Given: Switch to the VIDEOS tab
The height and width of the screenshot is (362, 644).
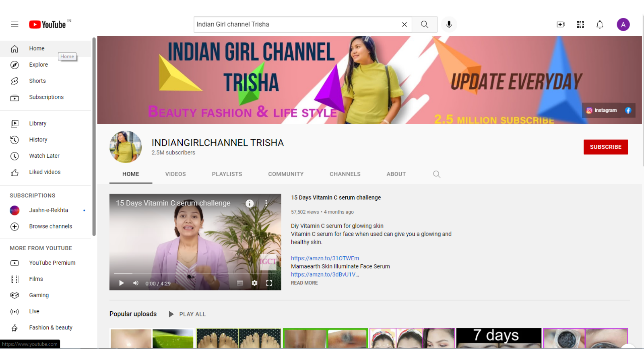Looking at the screenshot, I should click(175, 174).
